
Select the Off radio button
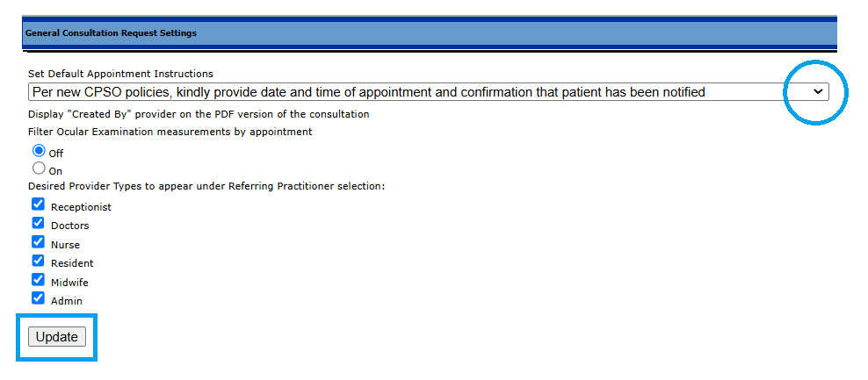(x=39, y=150)
